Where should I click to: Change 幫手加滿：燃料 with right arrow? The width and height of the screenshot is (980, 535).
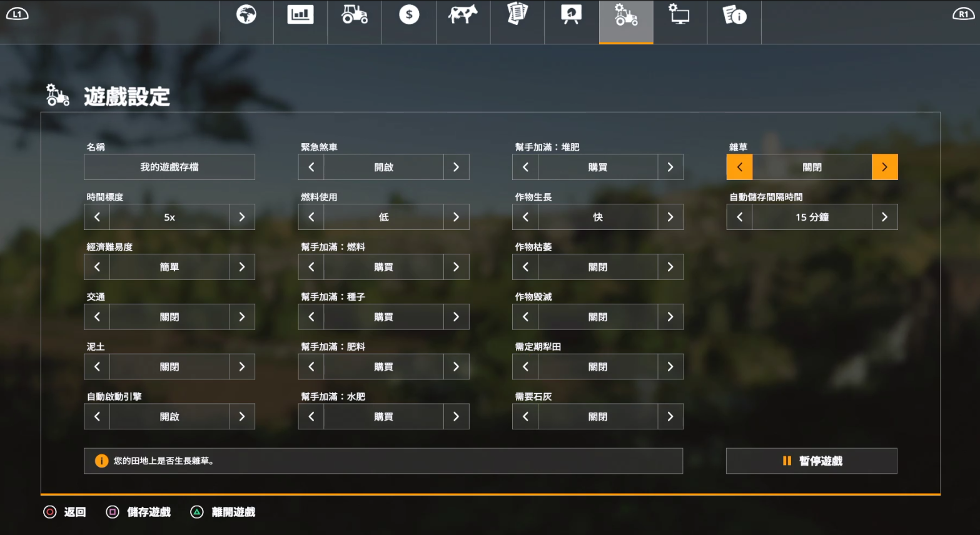(x=457, y=267)
